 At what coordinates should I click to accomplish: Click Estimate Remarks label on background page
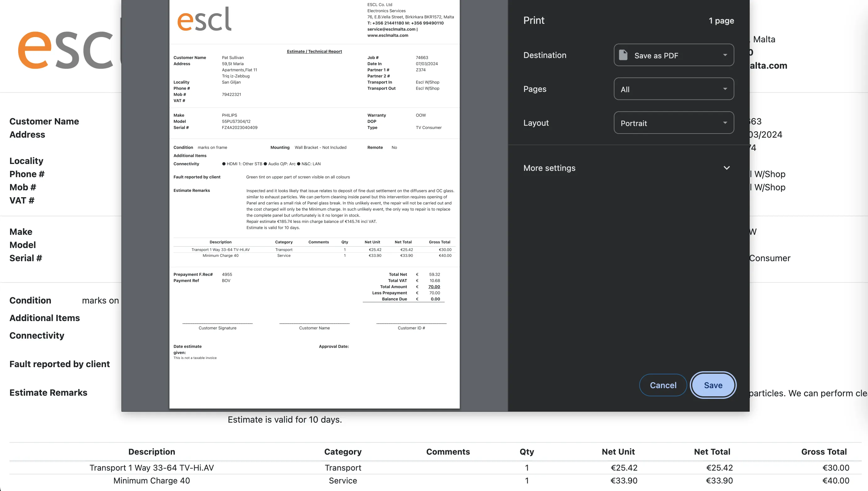tap(48, 393)
